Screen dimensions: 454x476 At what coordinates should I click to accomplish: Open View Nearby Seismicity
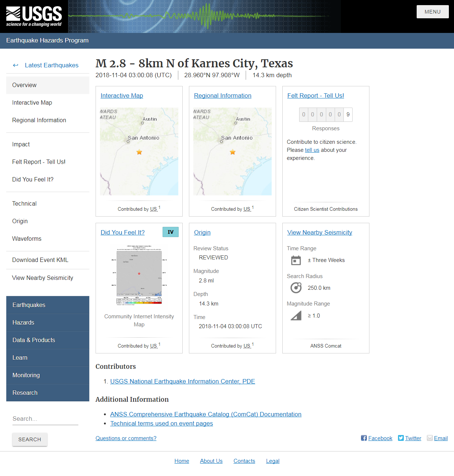click(319, 232)
